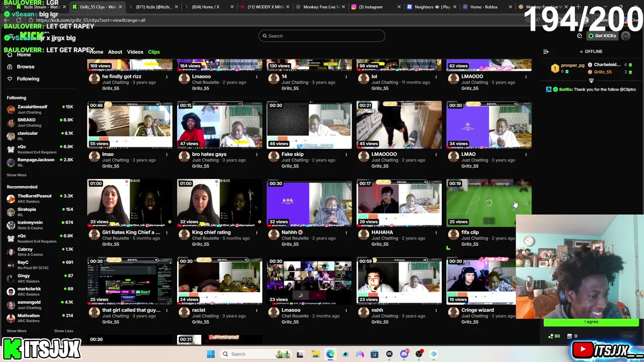The width and height of the screenshot is (644, 362).
Task: Click the Browse icon in sidebar
Action: tap(10, 66)
